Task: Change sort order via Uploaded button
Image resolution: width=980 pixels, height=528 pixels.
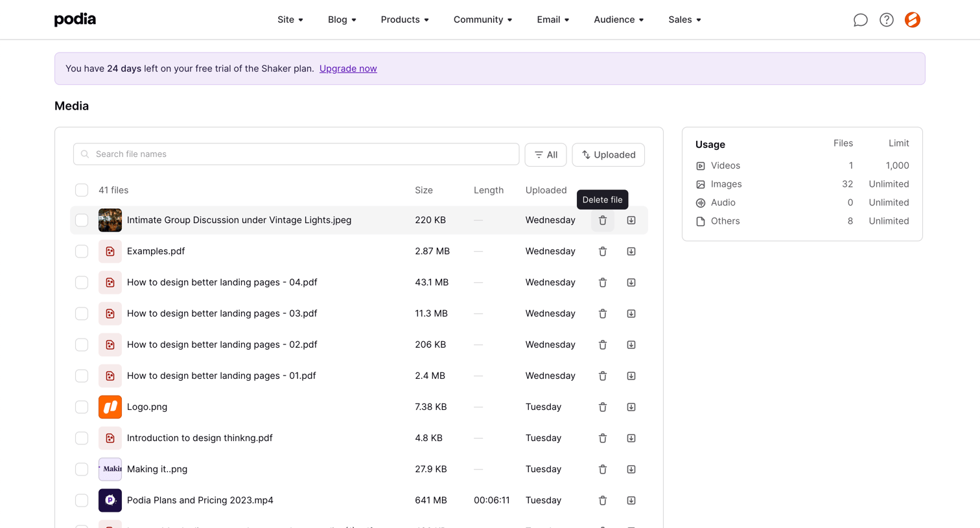Action: point(609,155)
